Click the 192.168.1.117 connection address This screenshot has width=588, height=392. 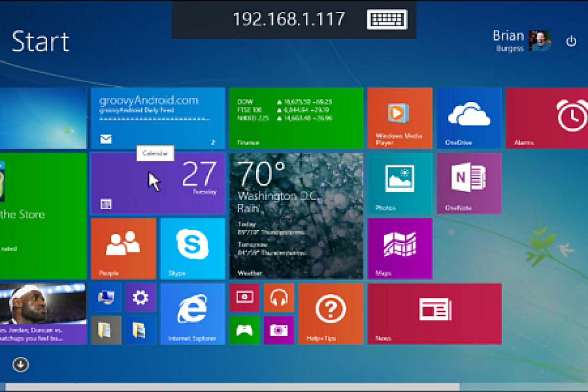click(289, 19)
